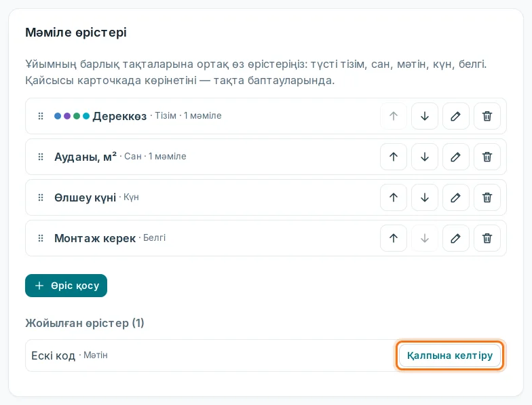Screen dimensions: 532x405
Task: Move Өлшеу күні field down
Action: click(x=425, y=197)
